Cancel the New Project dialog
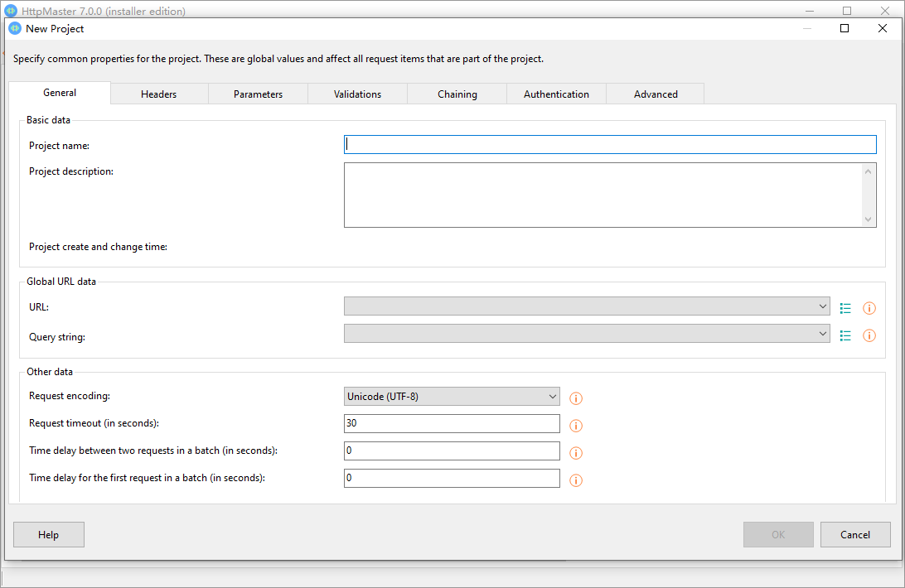Image resolution: width=905 pixels, height=588 pixels. (x=855, y=535)
